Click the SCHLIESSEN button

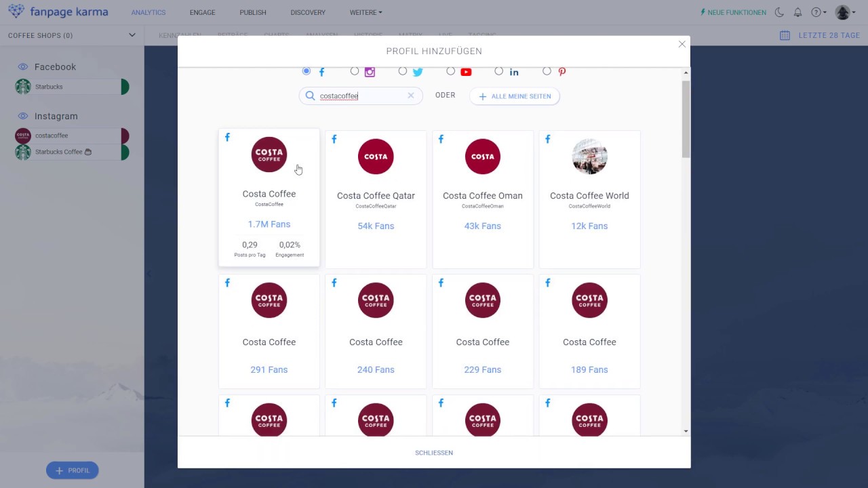coord(433,452)
